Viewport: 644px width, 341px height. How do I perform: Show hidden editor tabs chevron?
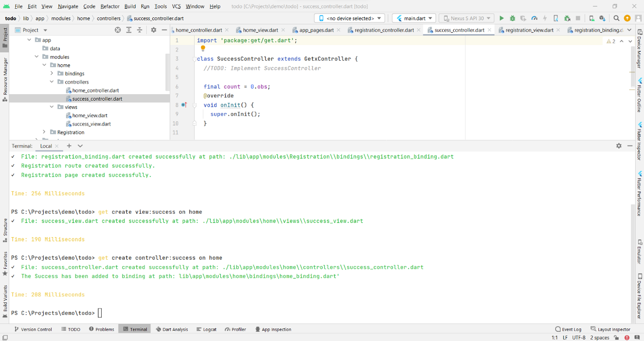630,30
